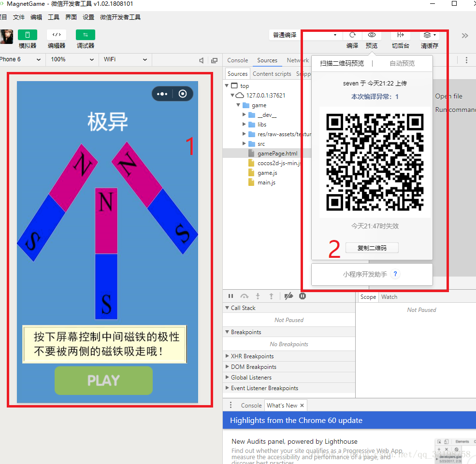Click the step over icon
The height and width of the screenshot is (464, 476).
[x=245, y=296]
